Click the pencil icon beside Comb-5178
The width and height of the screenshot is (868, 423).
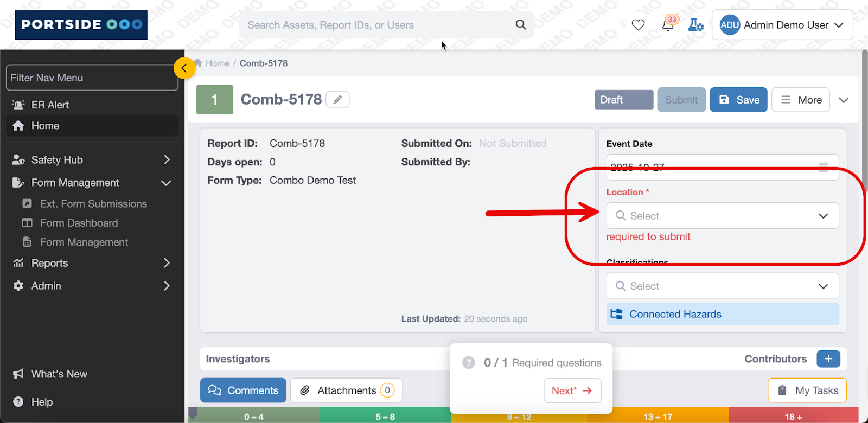[337, 100]
